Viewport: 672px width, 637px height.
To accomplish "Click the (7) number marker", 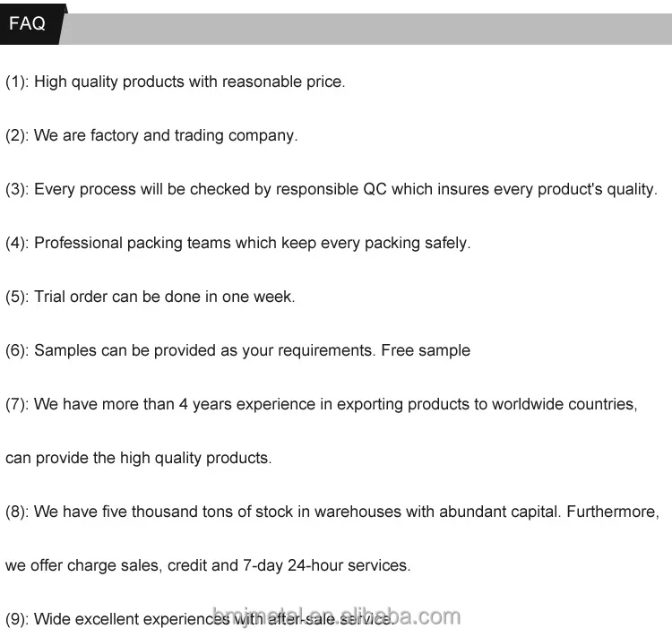I will coord(17,405).
